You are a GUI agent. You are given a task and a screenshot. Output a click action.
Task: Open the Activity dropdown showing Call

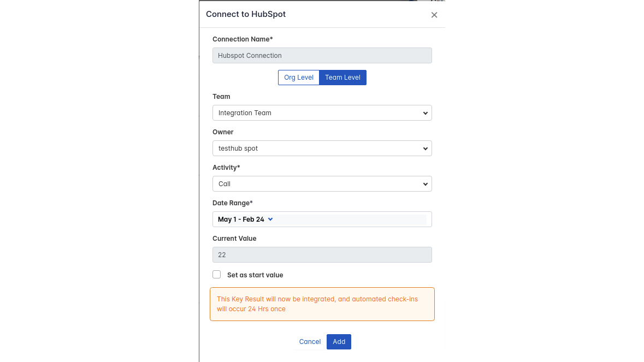[317, 184]
